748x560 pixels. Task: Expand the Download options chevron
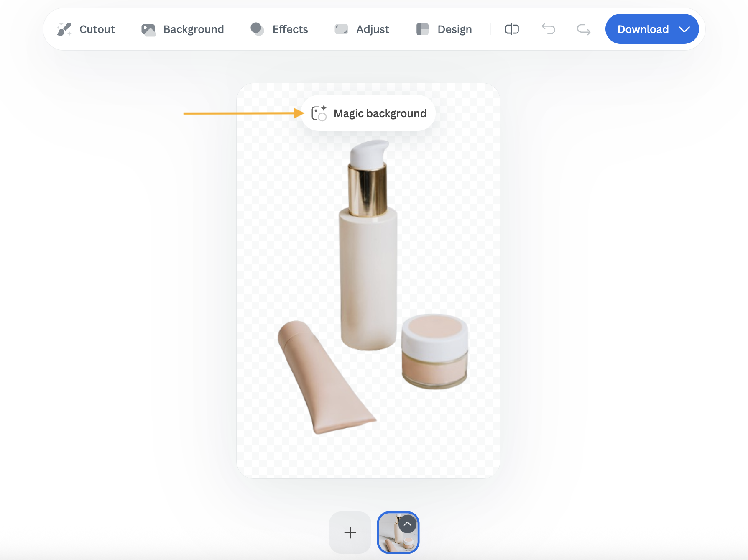point(684,29)
